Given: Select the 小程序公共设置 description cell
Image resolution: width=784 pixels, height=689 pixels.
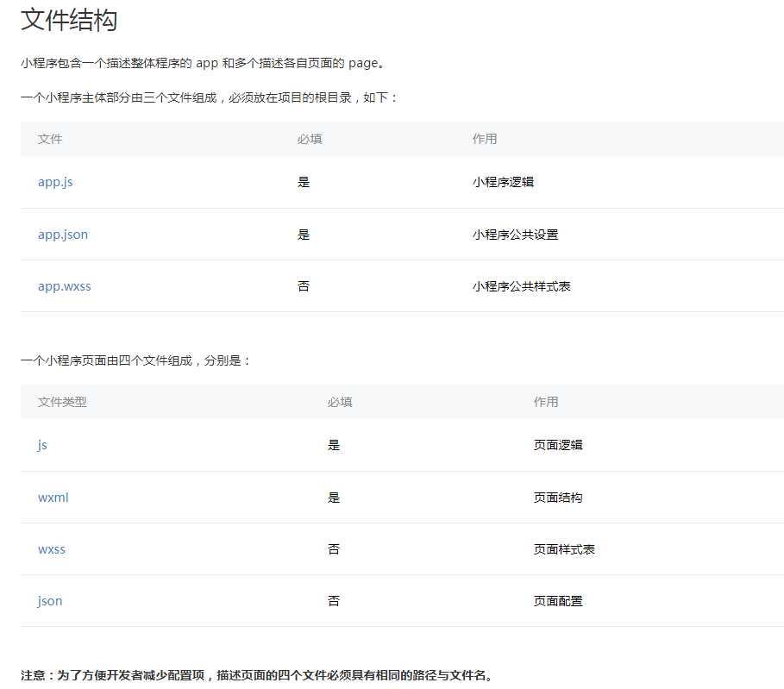Looking at the screenshot, I should click(x=515, y=235).
